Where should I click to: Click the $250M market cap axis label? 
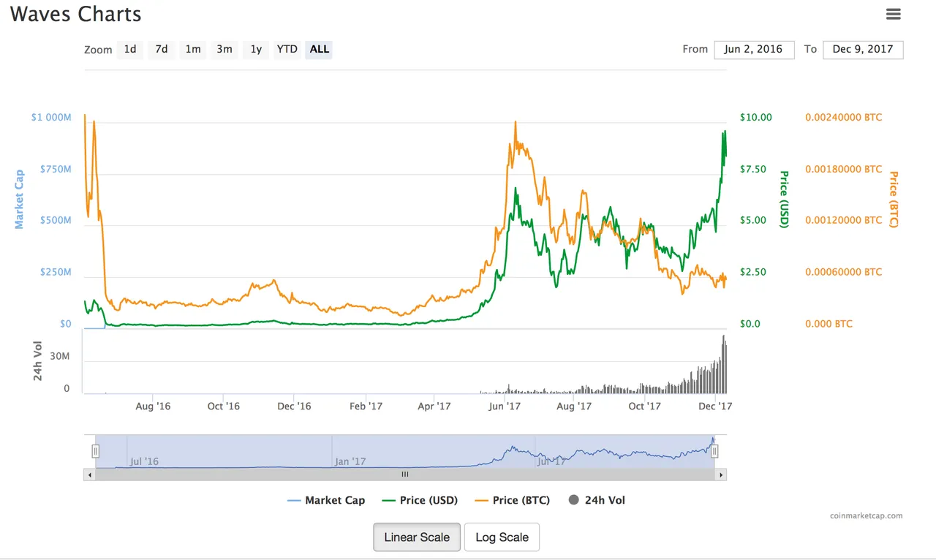tap(56, 272)
